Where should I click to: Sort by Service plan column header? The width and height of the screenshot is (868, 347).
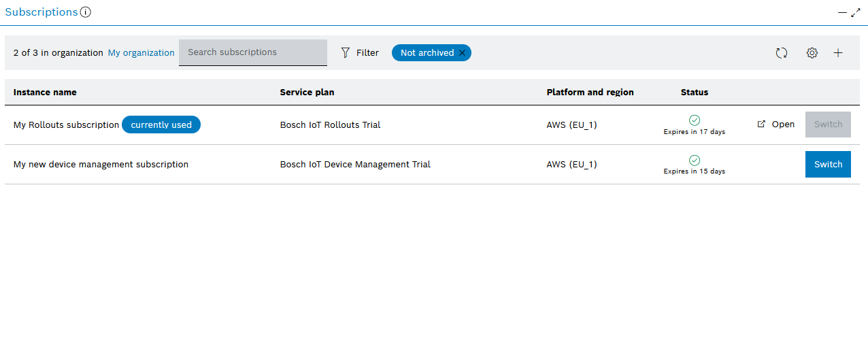307,93
